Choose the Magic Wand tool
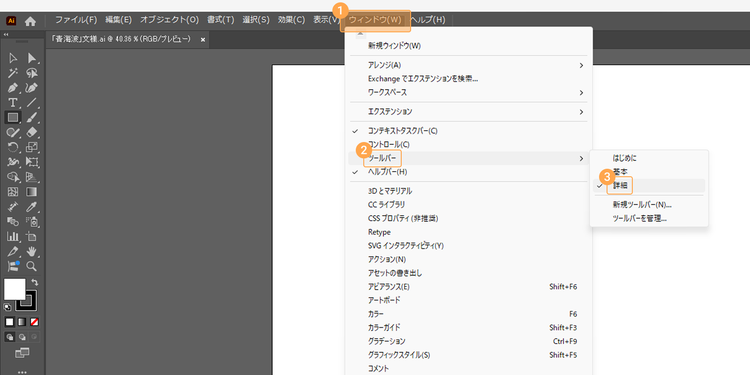The width and height of the screenshot is (750, 375). click(x=13, y=73)
